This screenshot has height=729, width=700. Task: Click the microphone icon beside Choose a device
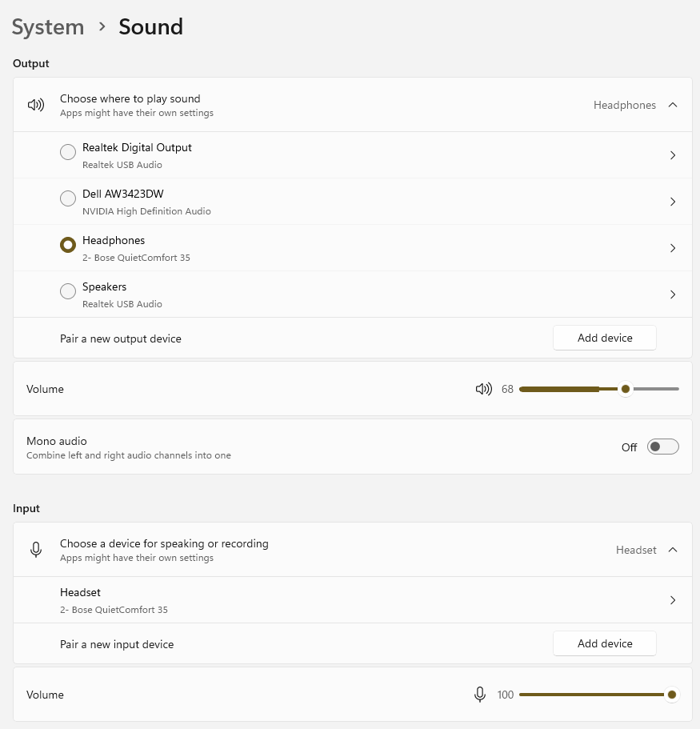tap(36, 550)
